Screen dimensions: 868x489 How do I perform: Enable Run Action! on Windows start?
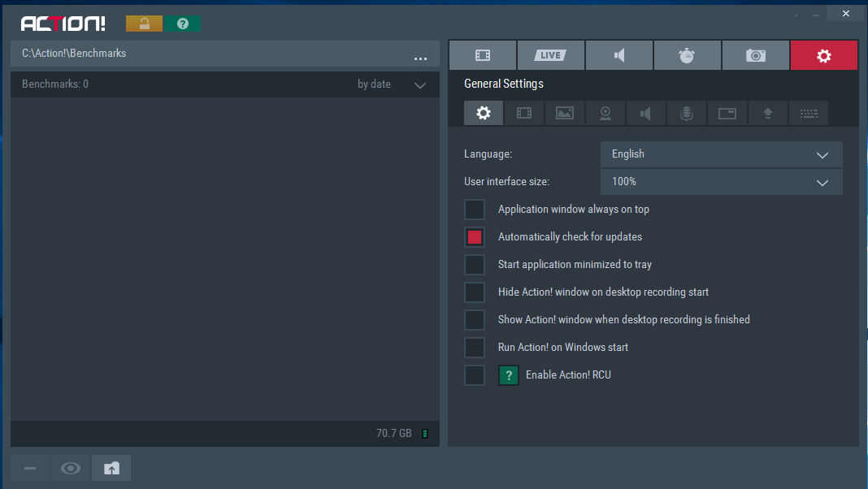click(x=475, y=348)
